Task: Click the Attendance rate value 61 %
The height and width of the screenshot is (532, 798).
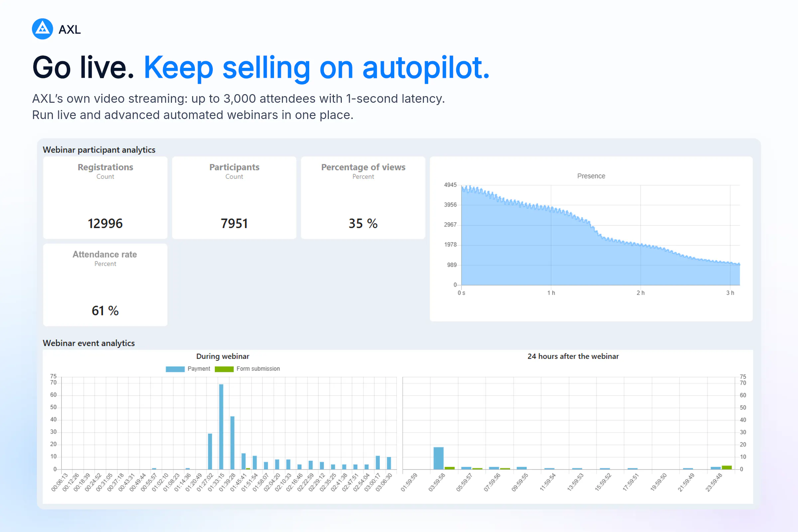Action: coord(105,311)
